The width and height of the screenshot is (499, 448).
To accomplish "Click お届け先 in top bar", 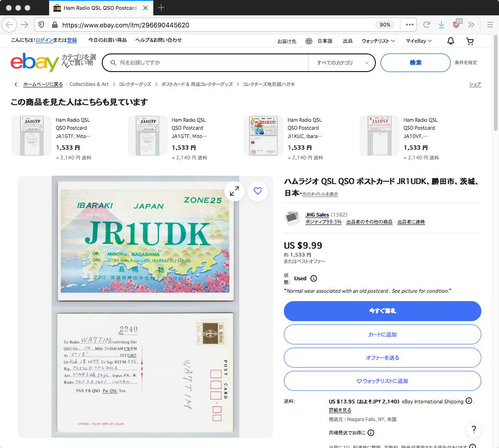I will (x=287, y=41).
